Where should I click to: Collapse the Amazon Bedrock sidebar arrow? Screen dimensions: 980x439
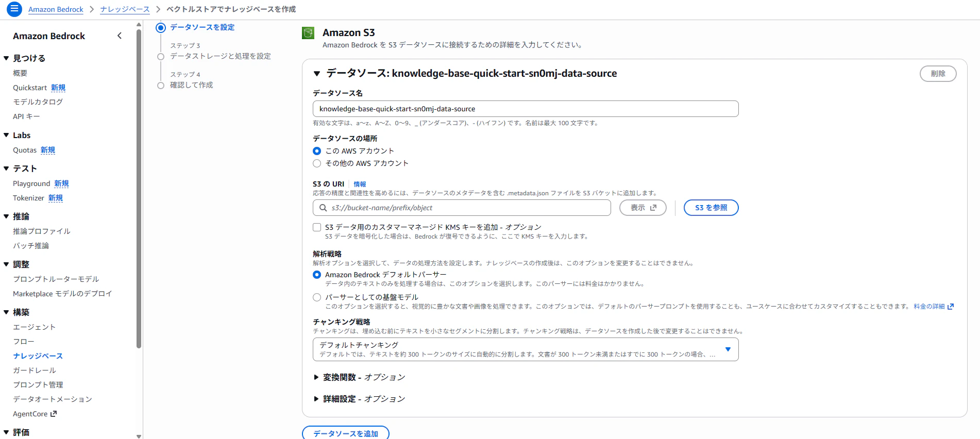[120, 36]
